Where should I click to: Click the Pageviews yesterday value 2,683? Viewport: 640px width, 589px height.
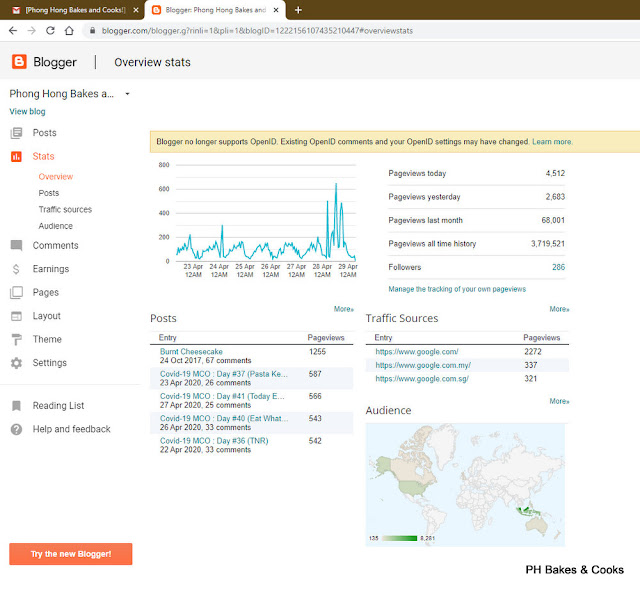point(555,197)
